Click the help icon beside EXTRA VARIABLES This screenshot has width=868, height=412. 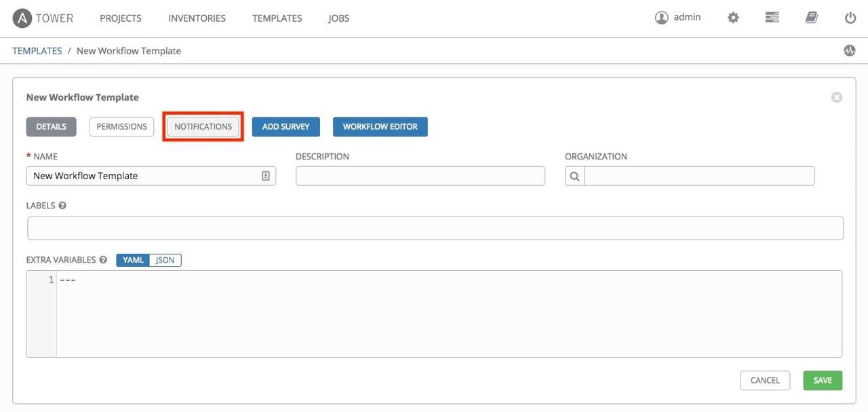102,259
